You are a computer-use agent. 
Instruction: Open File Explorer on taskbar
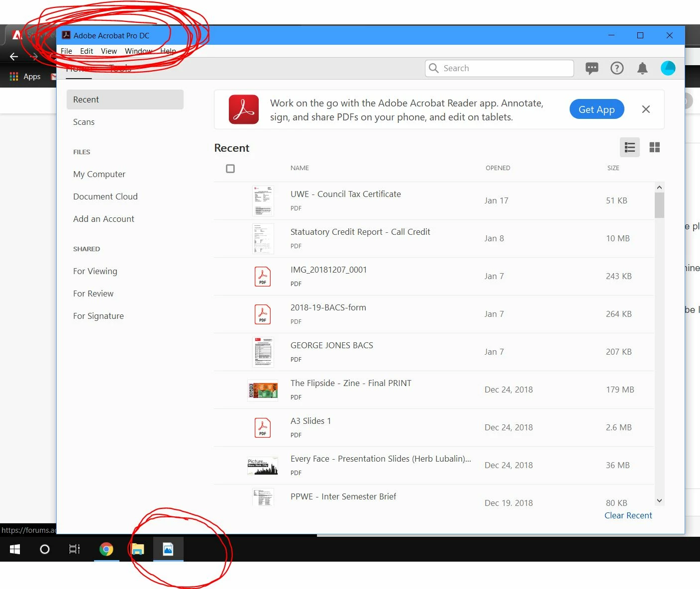(137, 549)
